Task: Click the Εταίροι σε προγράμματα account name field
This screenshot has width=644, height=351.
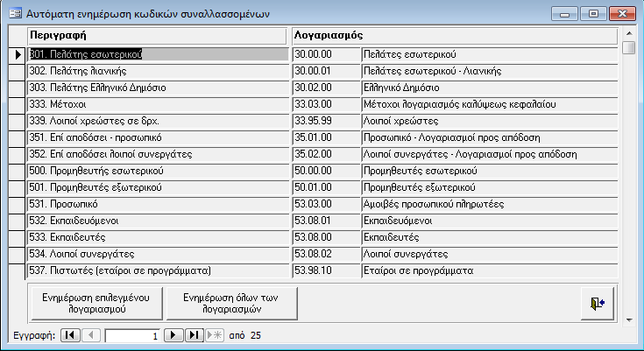Action: [x=488, y=270]
